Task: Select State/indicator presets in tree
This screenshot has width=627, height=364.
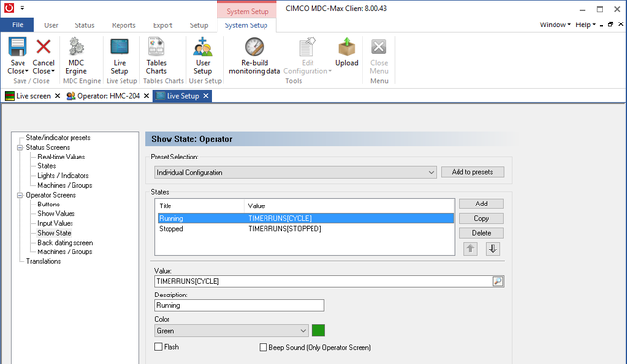Action: (x=59, y=137)
